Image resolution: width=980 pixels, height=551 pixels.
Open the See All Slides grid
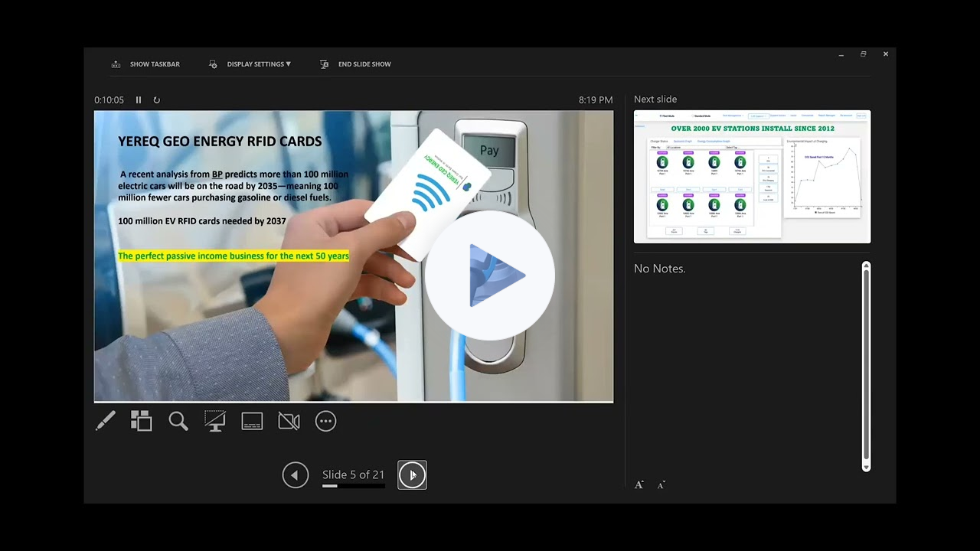(x=142, y=421)
